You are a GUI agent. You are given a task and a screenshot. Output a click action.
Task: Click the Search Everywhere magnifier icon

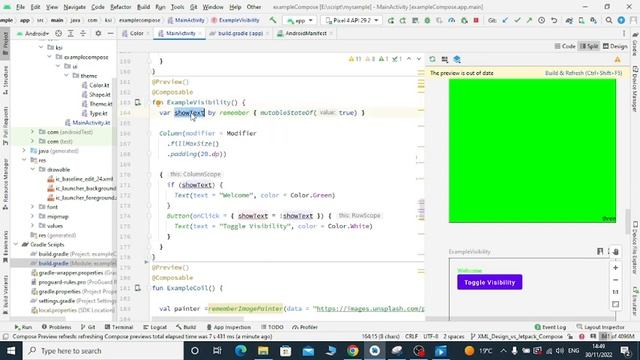(x=609, y=20)
